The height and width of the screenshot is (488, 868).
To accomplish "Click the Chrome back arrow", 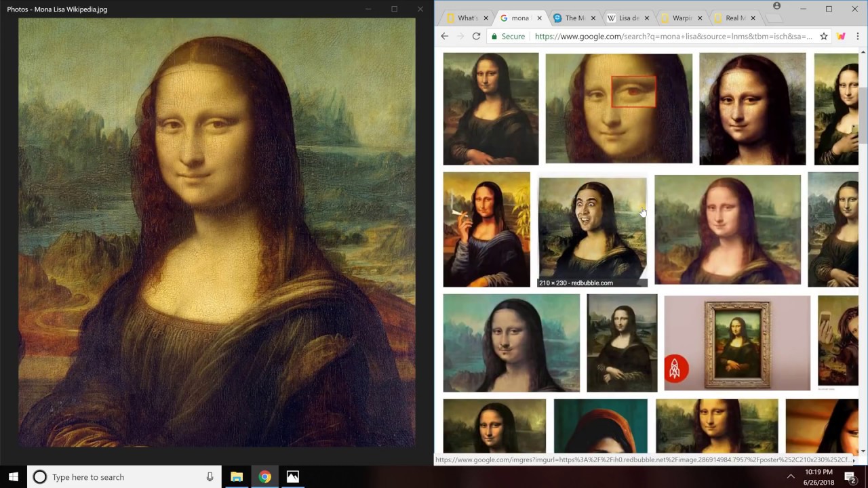I will [x=444, y=37].
